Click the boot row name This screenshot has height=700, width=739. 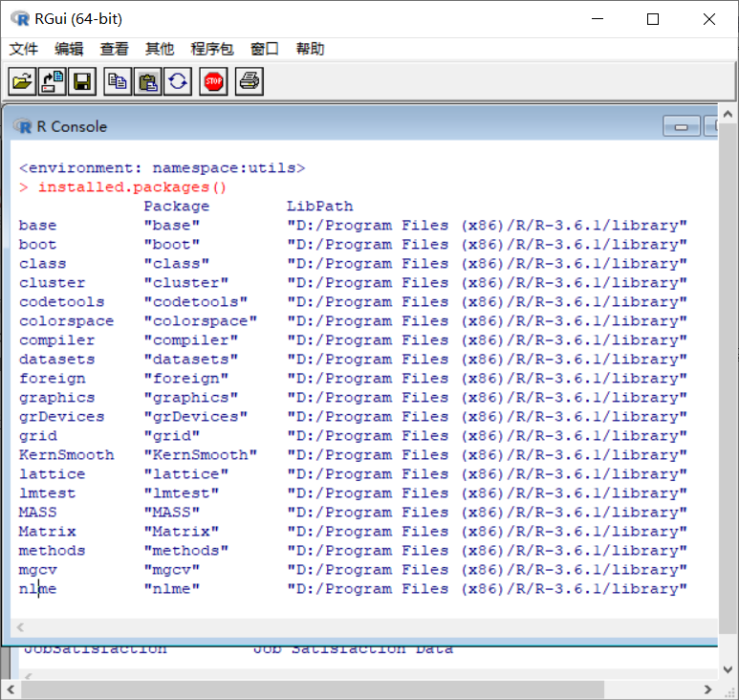click(37, 245)
